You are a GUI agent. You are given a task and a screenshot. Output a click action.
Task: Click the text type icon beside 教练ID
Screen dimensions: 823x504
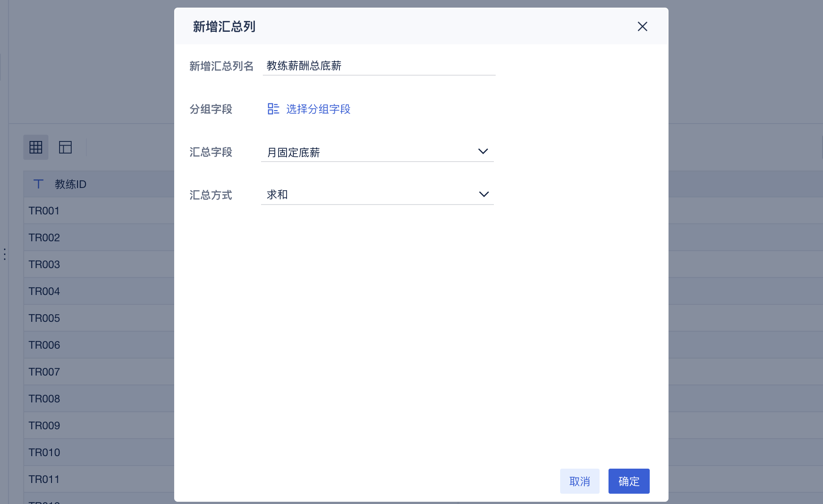(x=39, y=184)
